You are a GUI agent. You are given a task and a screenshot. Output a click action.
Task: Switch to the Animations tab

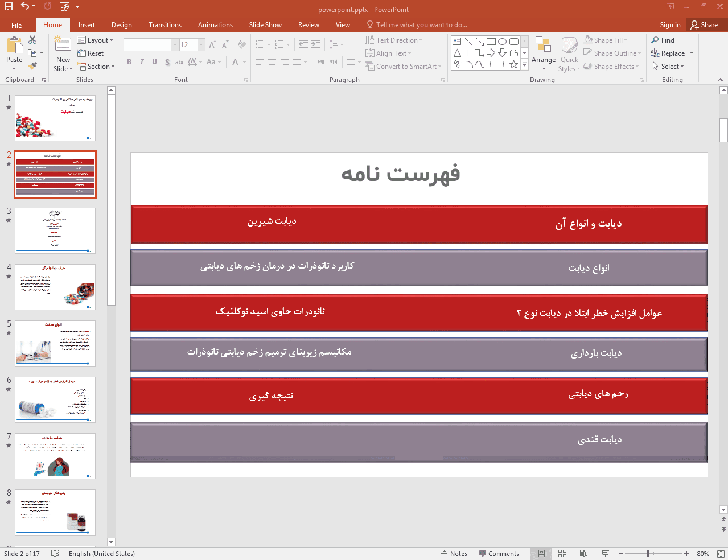pyautogui.click(x=215, y=25)
